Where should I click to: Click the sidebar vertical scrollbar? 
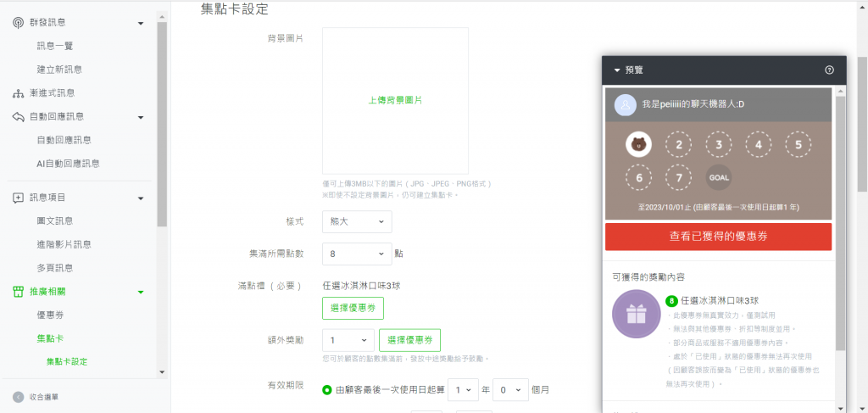162,125
